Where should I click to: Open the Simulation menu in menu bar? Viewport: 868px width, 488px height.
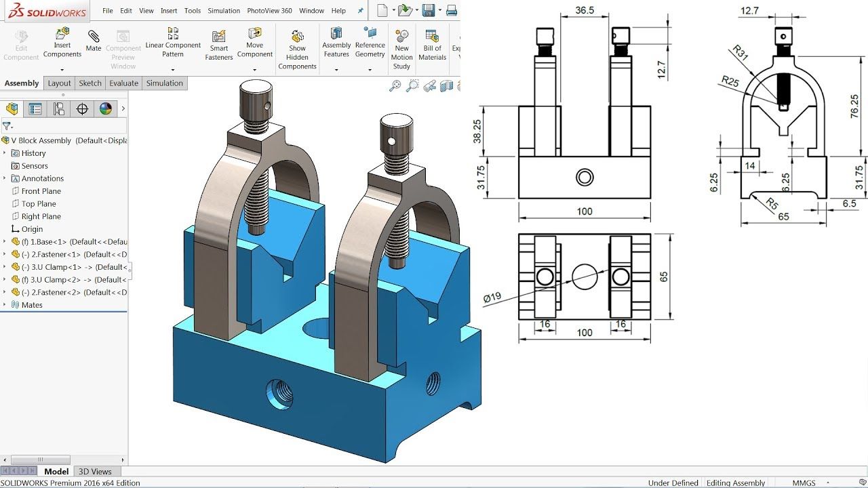224,11
